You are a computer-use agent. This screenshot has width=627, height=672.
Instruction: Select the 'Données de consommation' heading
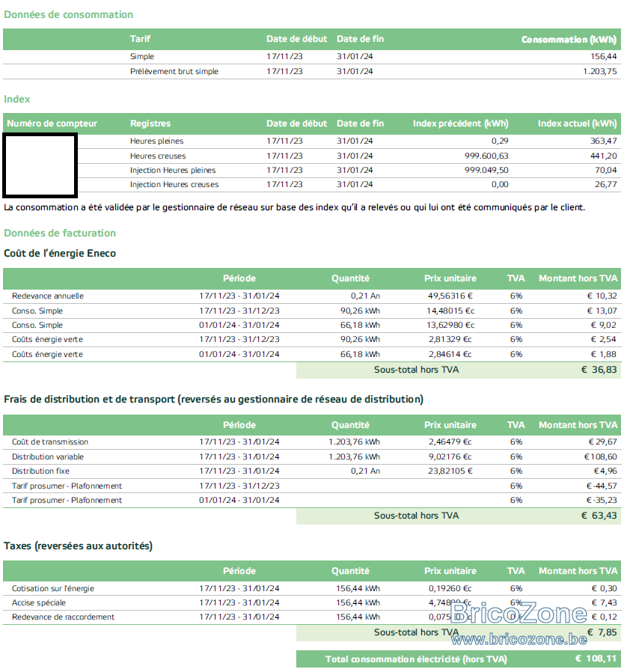69,14
